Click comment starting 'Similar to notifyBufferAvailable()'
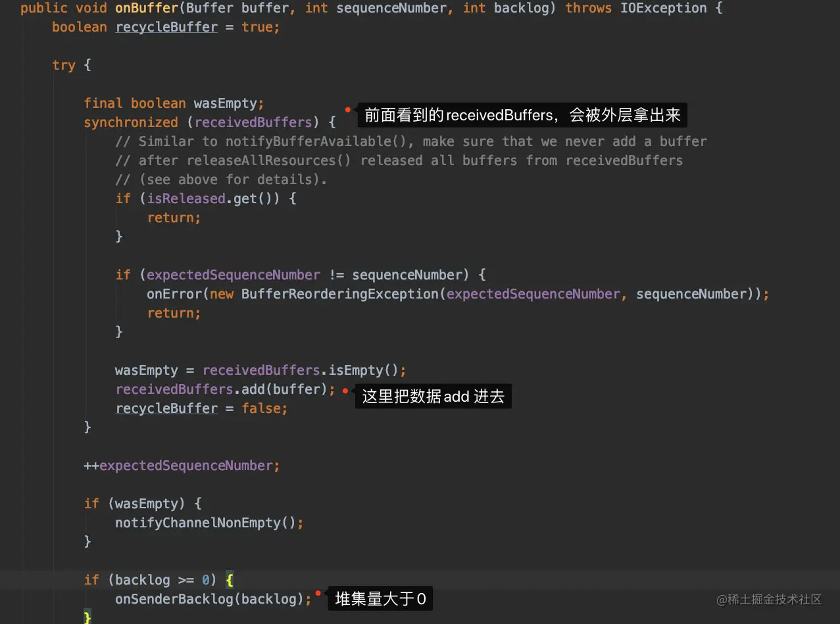The height and width of the screenshot is (624, 840). (411, 141)
